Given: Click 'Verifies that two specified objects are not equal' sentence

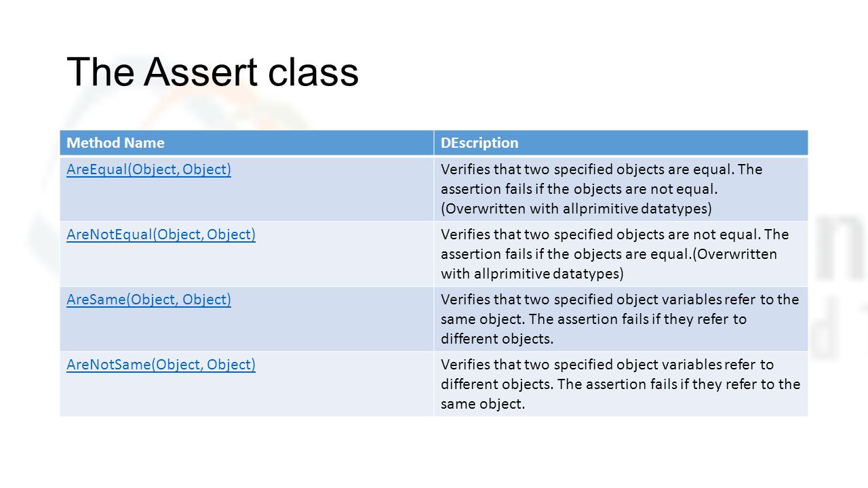Looking at the screenshot, I should pos(601,235).
